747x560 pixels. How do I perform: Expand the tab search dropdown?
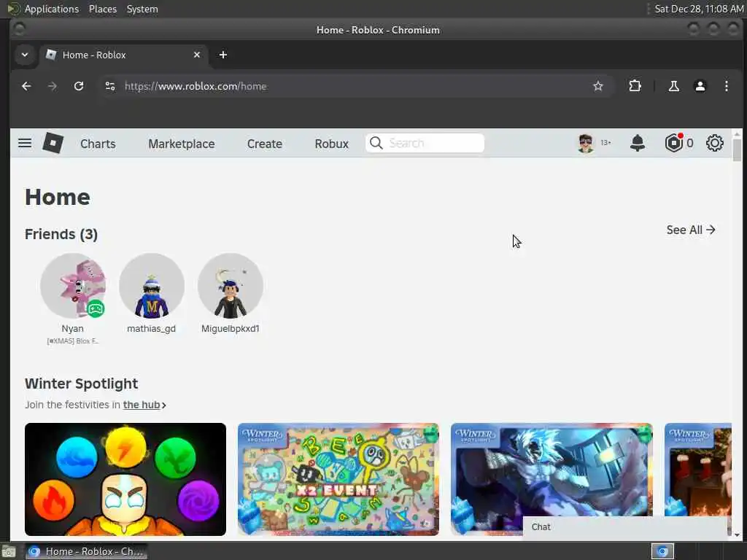coord(25,55)
